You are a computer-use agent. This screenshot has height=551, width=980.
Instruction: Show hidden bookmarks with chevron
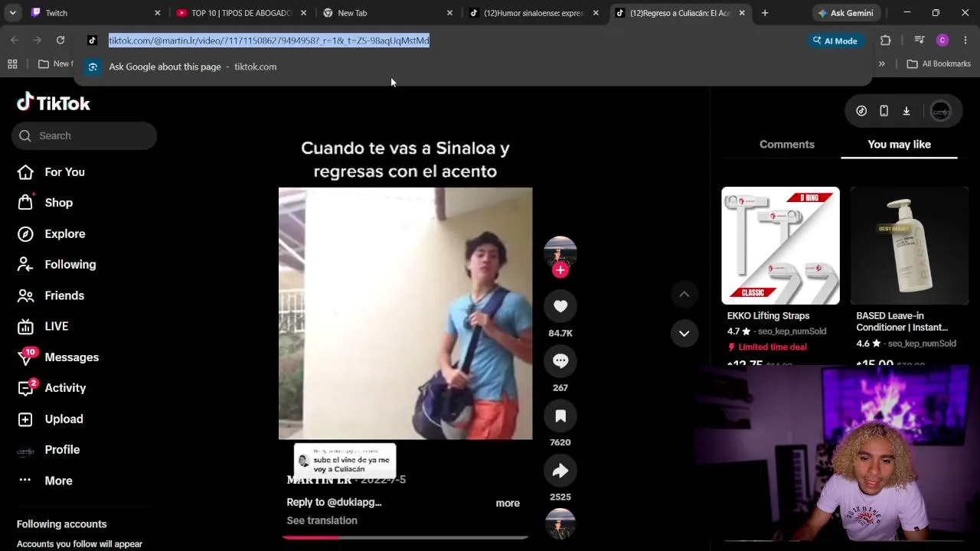pos(882,64)
